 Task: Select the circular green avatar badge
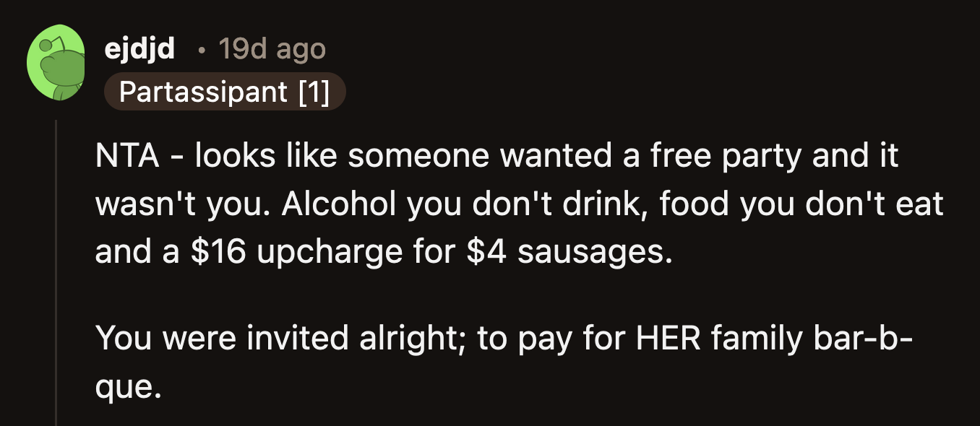coord(58,61)
